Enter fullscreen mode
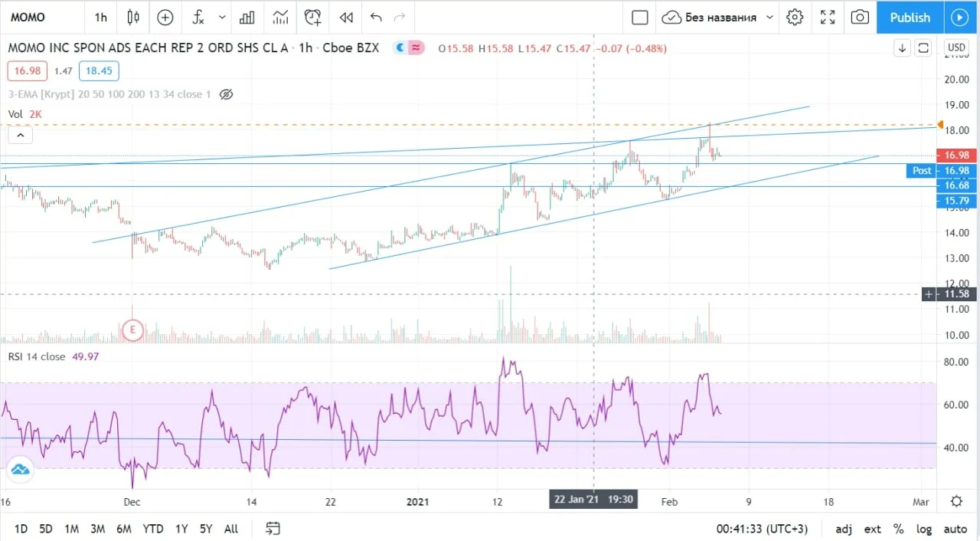Screen dimensions: 980x541 pos(828,17)
